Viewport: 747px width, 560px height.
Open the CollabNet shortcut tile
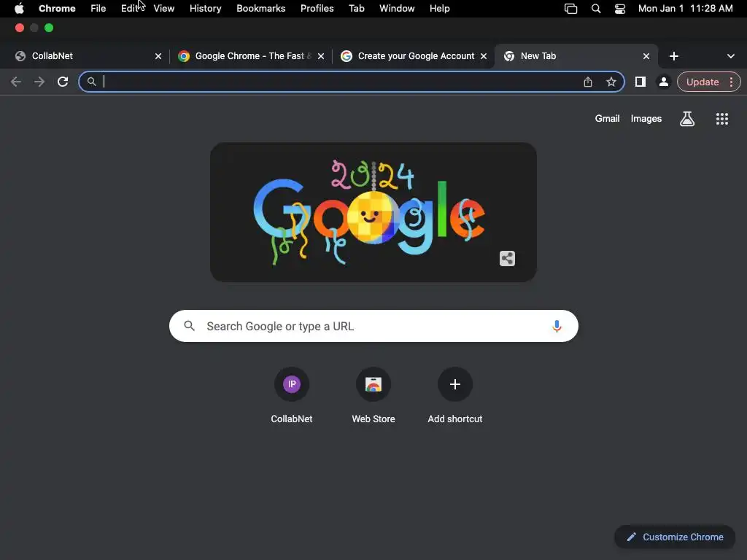click(x=292, y=395)
